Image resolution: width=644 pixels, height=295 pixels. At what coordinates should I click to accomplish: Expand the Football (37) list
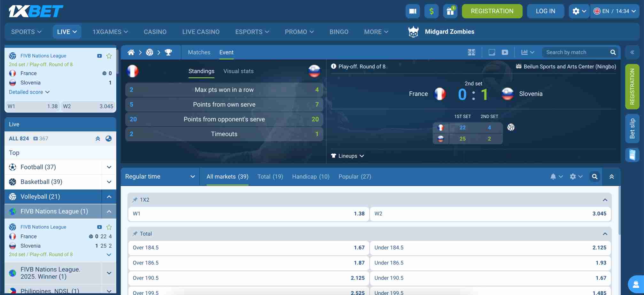click(x=109, y=167)
